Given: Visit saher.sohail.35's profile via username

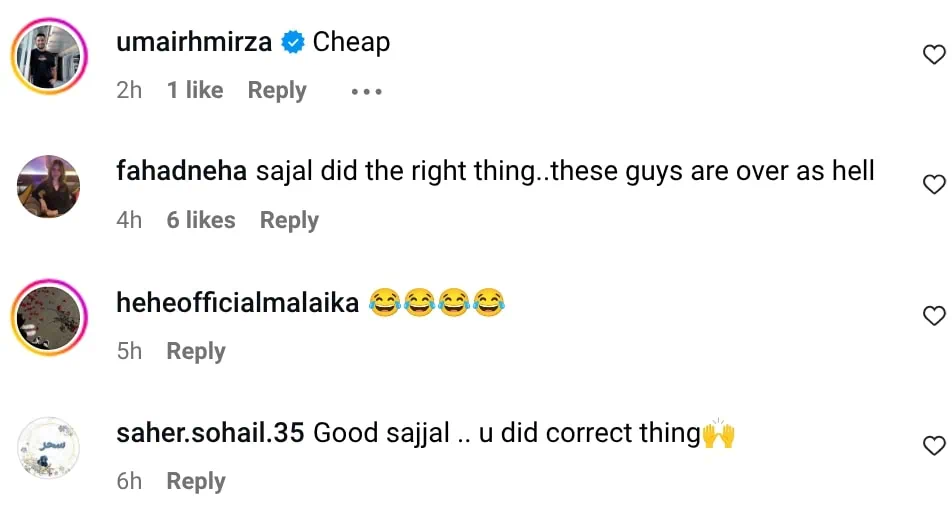Looking at the screenshot, I should (x=210, y=433).
